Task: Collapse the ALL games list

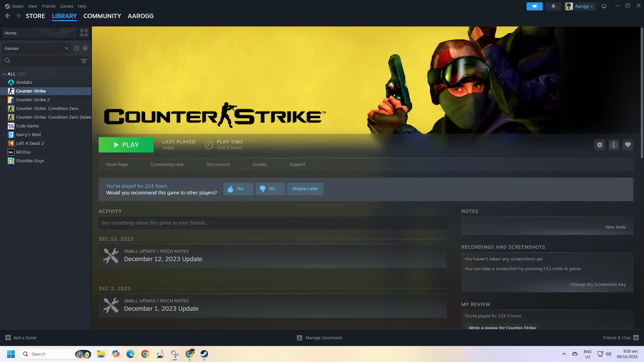Action: pyautogui.click(x=4, y=74)
